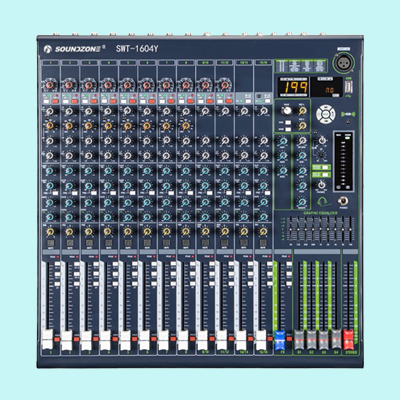Click the red button below channel 1 gain

pyautogui.click(x=55, y=101)
